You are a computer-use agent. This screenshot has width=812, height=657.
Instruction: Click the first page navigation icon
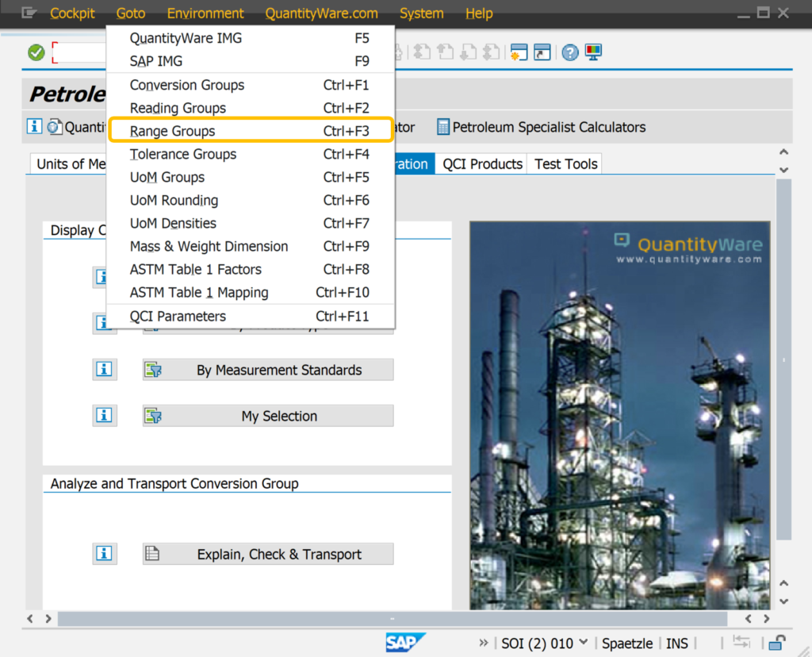422,52
